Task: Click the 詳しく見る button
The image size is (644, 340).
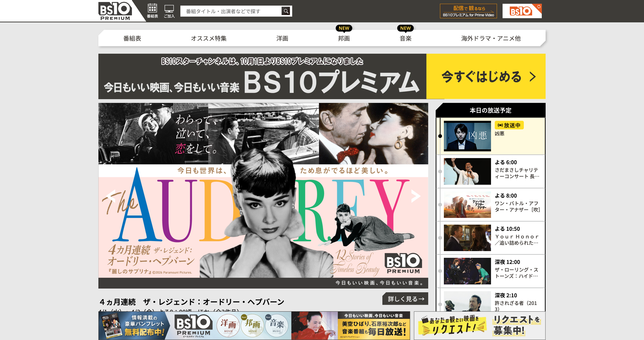Action: (405, 298)
